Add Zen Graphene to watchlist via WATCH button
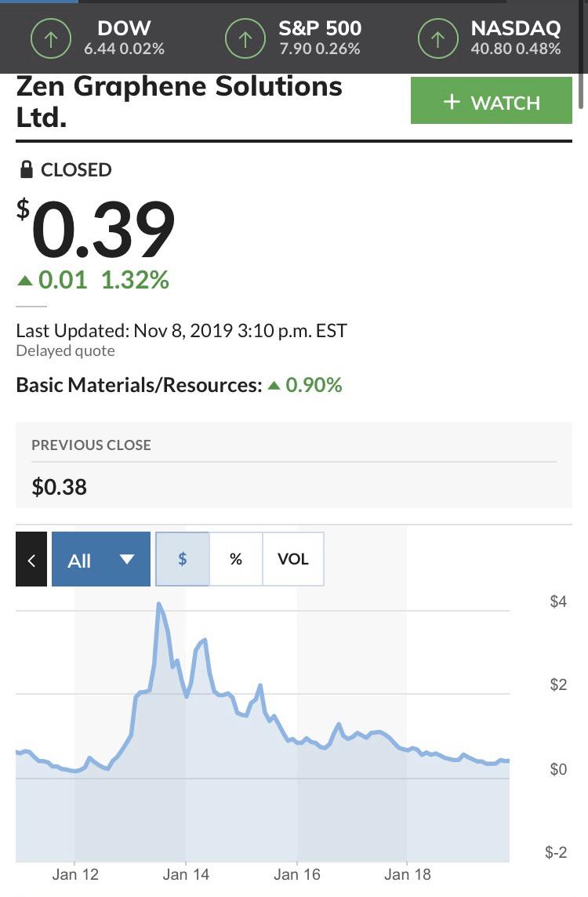 pos(492,100)
